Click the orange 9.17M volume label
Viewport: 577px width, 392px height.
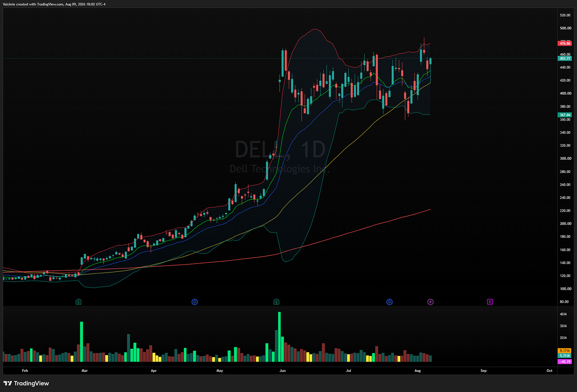pyautogui.click(x=565, y=351)
